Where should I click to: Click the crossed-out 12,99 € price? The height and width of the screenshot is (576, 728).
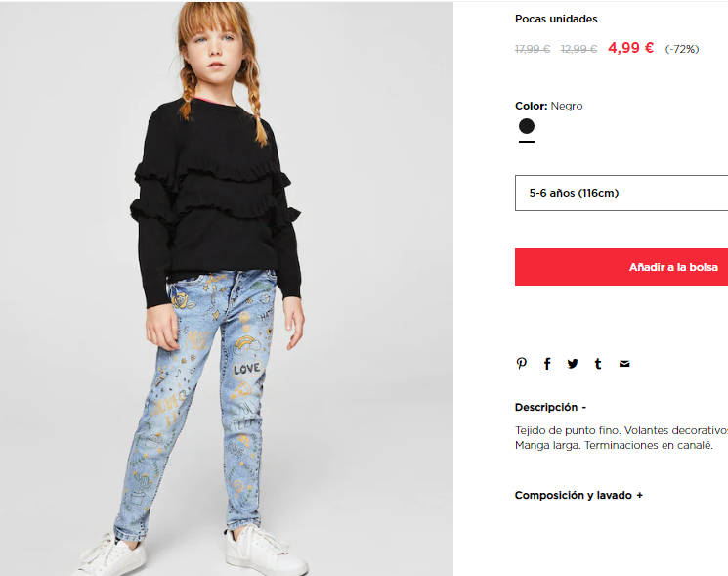click(578, 49)
